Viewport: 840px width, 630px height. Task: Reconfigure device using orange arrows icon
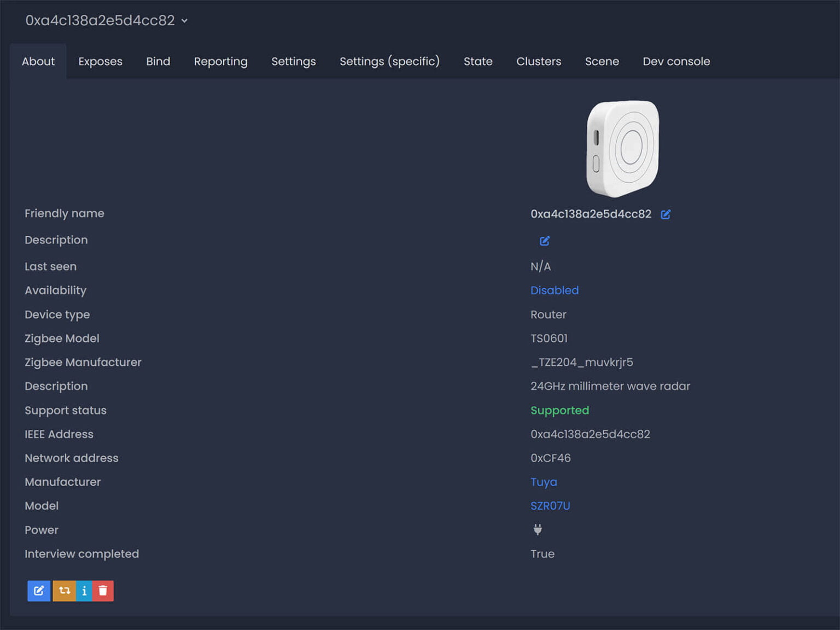click(64, 591)
